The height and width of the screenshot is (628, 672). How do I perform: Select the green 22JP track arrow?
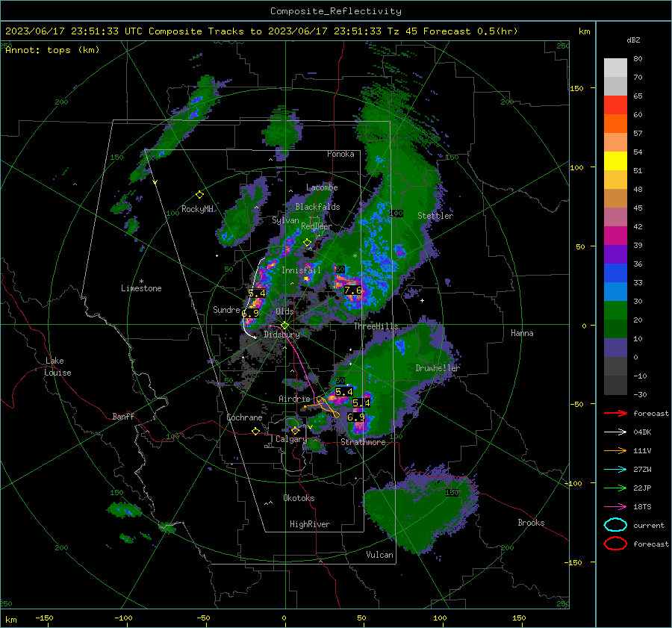click(615, 488)
